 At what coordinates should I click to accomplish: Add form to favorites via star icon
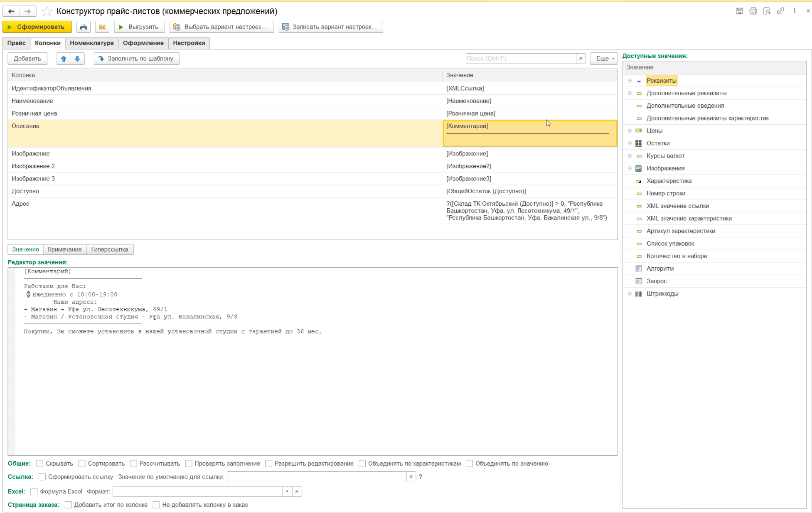47,12
